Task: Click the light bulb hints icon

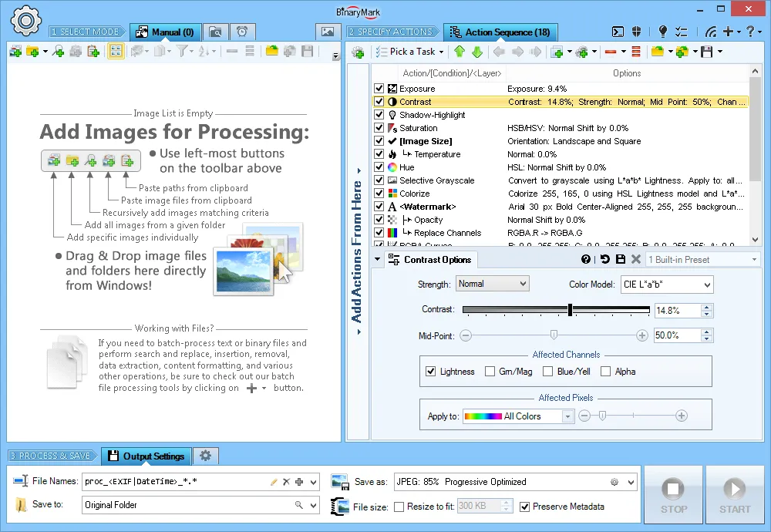Action: [663, 32]
